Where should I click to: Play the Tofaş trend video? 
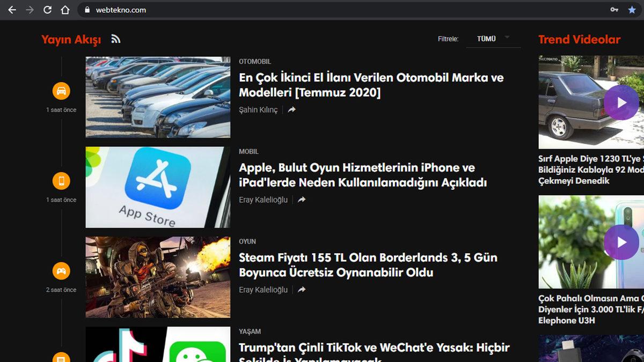point(621,102)
